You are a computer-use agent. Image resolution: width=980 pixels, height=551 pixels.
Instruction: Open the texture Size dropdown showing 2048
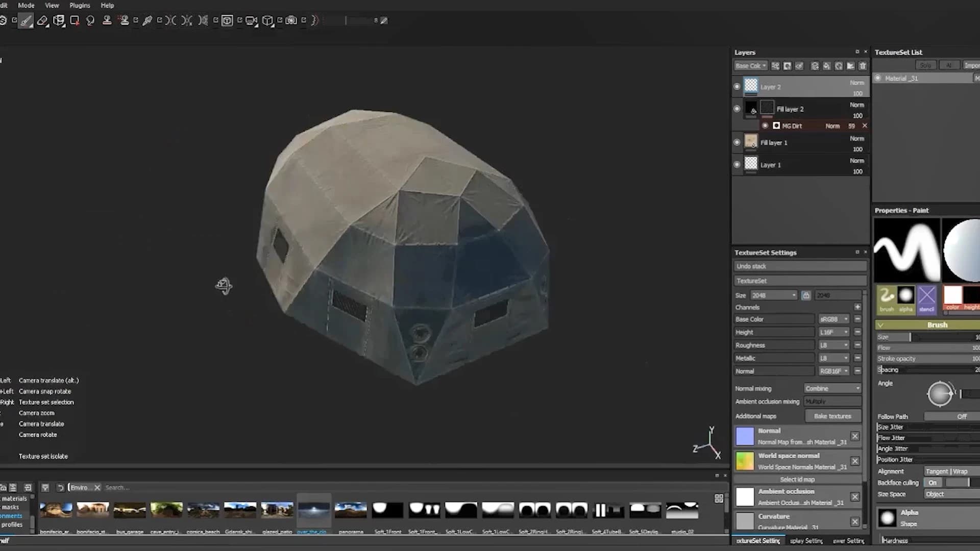tap(774, 295)
